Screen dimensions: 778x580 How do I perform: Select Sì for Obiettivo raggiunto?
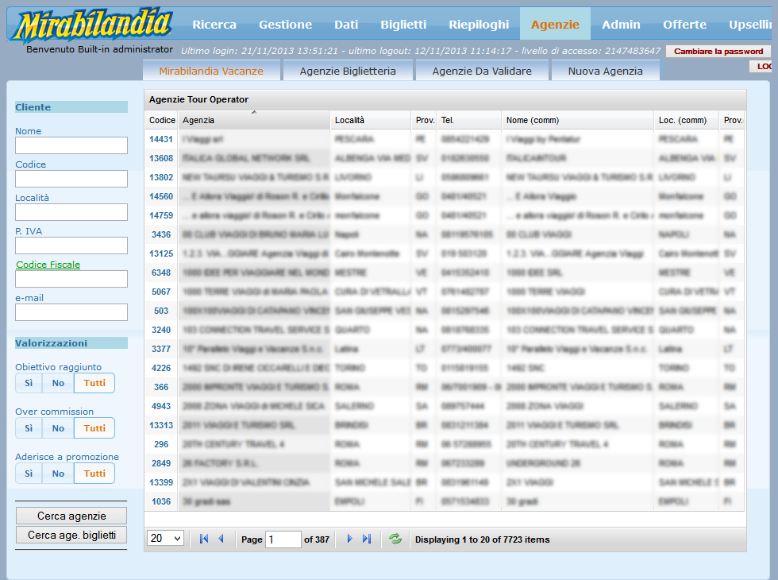pyautogui.click(x=29, y=383)
